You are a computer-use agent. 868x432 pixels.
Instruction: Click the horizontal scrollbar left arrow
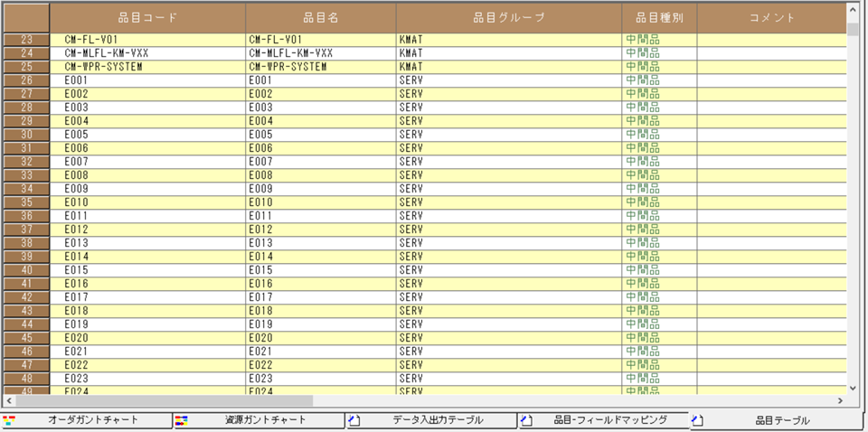click(x=9, y=400)
